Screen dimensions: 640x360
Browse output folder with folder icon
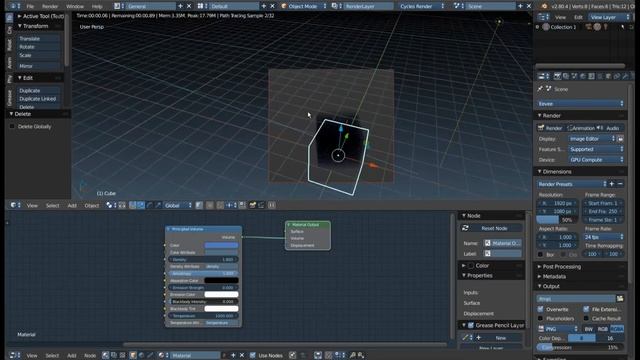tap(620, 299)
